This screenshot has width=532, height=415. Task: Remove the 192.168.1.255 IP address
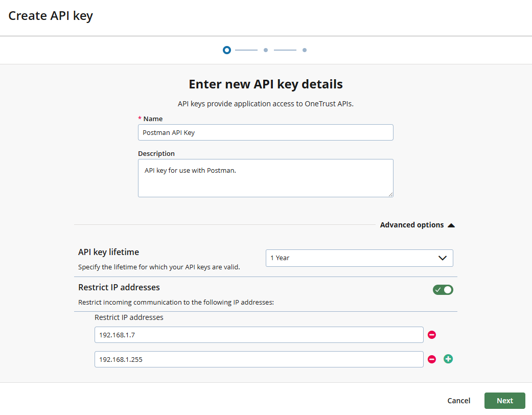(432, 359)
